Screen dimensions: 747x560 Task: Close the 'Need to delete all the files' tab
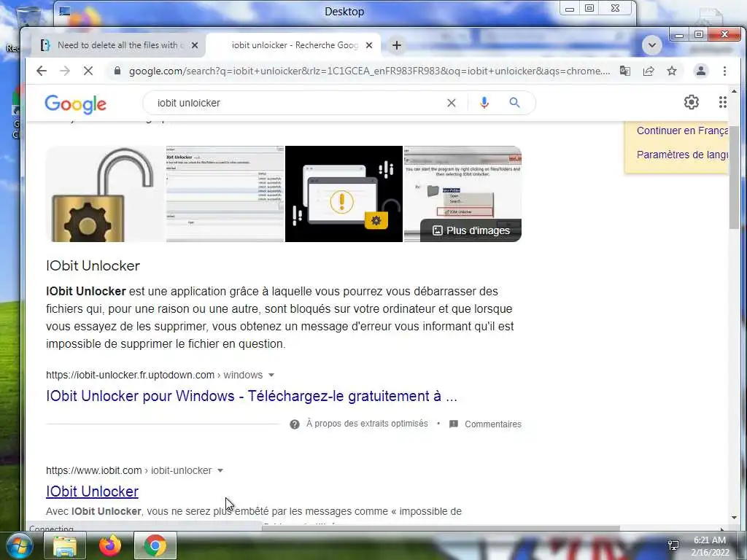tap(194, 45)
